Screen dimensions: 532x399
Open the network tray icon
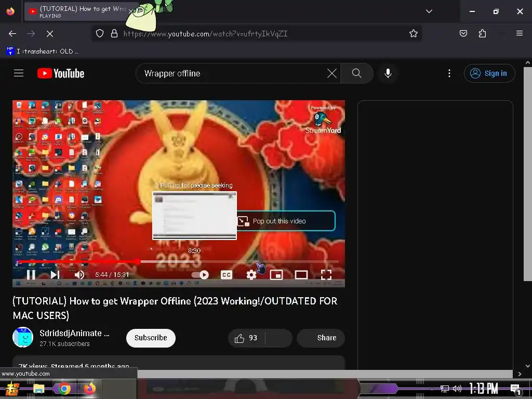click(444, 389)
